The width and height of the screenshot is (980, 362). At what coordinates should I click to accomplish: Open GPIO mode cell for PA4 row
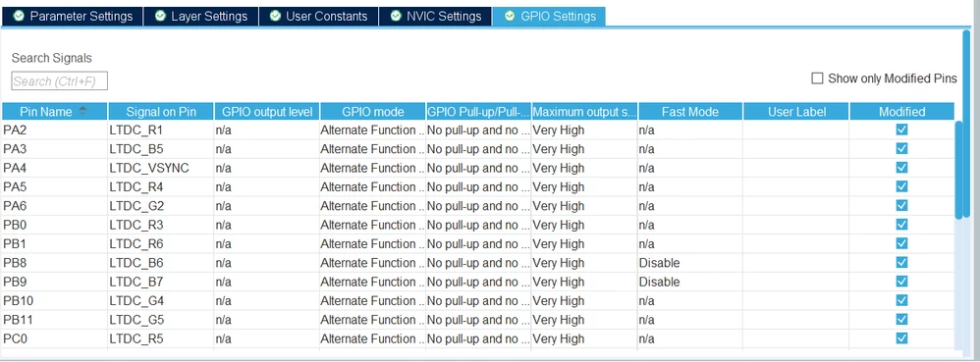372,168
